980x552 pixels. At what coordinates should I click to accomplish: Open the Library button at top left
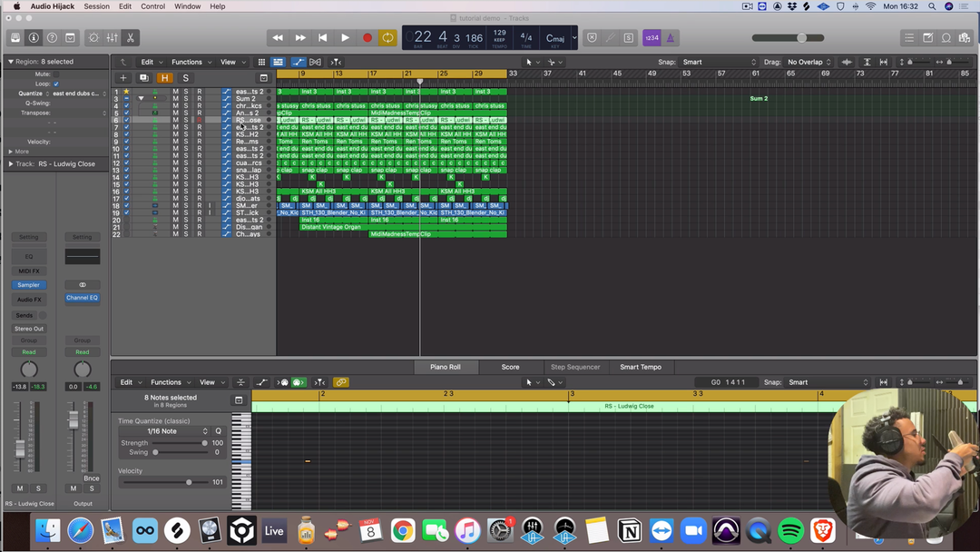click(15, 38)
